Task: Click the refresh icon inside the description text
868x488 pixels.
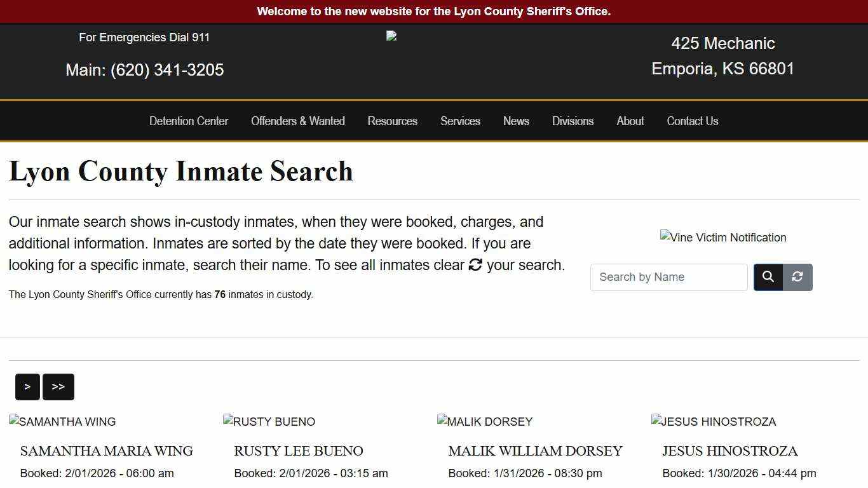Action: tap(475, 265)
